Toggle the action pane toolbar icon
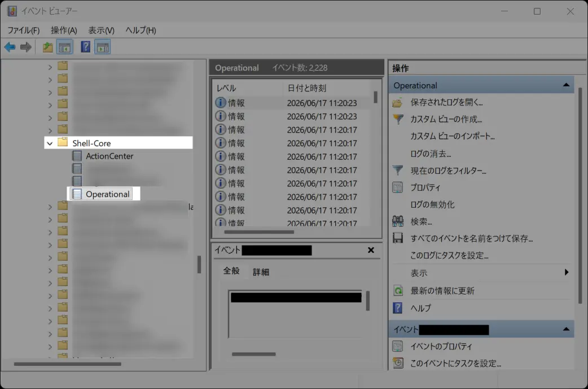Image resolution: width=588 pixels, height=389 pixels. (x=102, y=47)
